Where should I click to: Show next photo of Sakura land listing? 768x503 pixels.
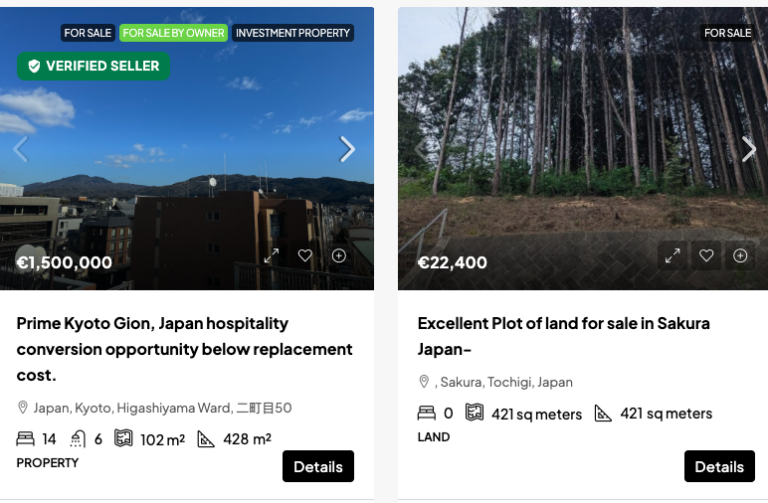(748, 149)
